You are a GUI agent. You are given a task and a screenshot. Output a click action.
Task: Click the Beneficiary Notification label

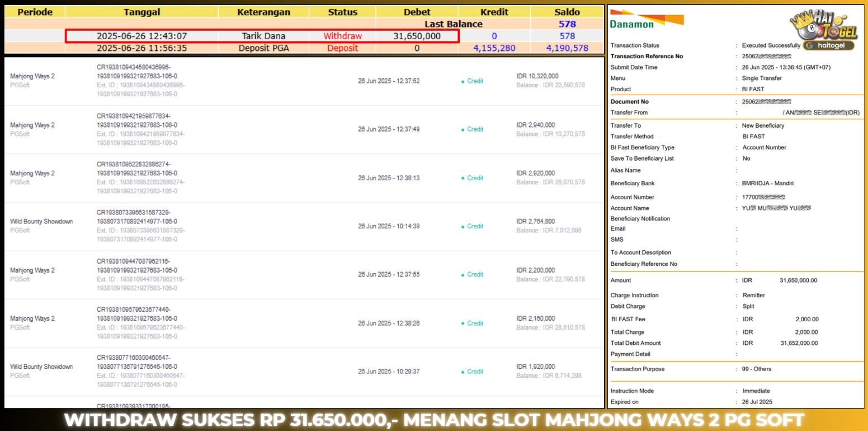(640, 219)
